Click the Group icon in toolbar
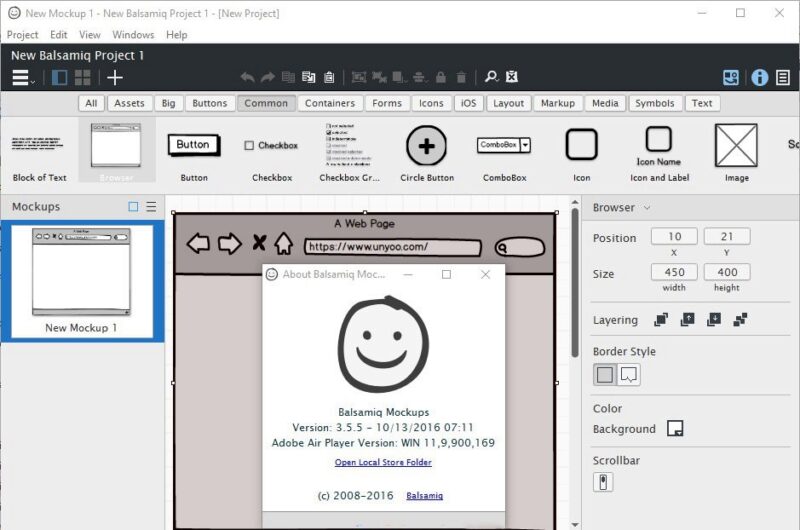 (x=359, y=77)
